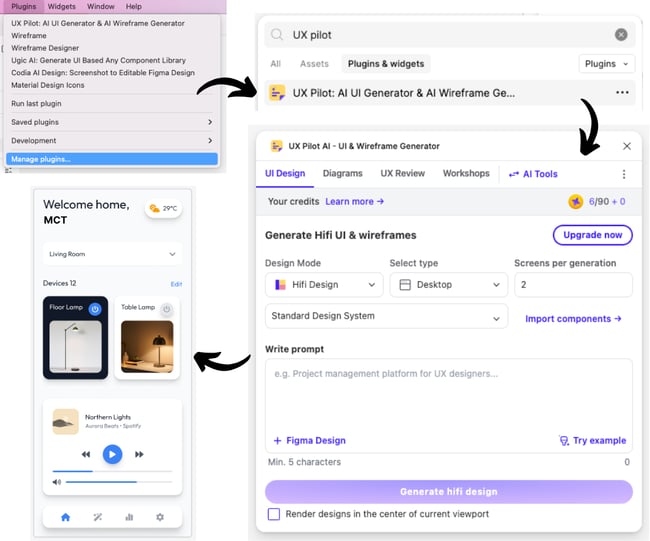Click the magic wand nav icon
Image resolution: width=650 pixels, height=541 pixels.
[97, 517]
